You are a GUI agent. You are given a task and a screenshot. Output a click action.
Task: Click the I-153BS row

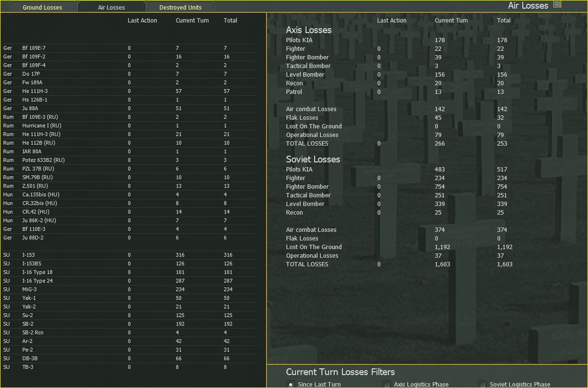[x=129, y=263]
